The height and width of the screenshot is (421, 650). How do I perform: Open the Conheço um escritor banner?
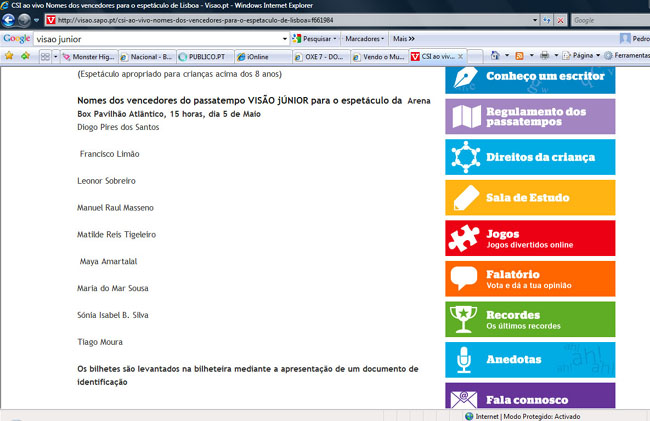[530, 80]
